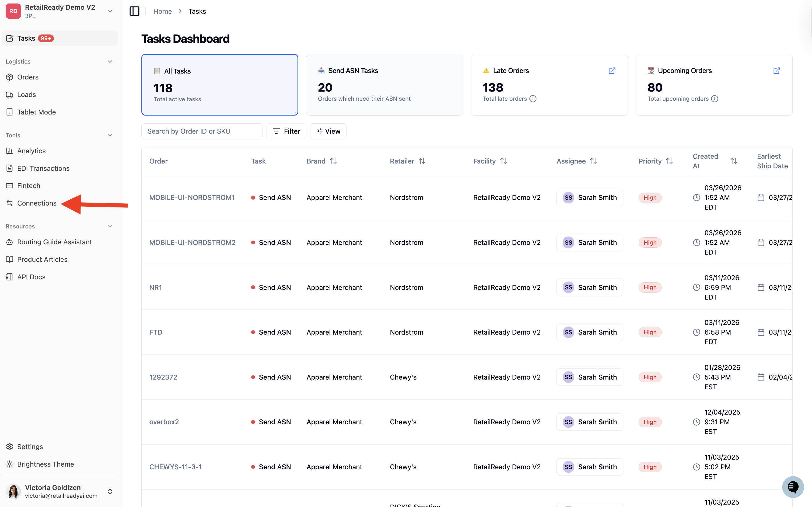Sort table by Priority column arrows
The height and width of the screenshot is (507, 812).
669,161
